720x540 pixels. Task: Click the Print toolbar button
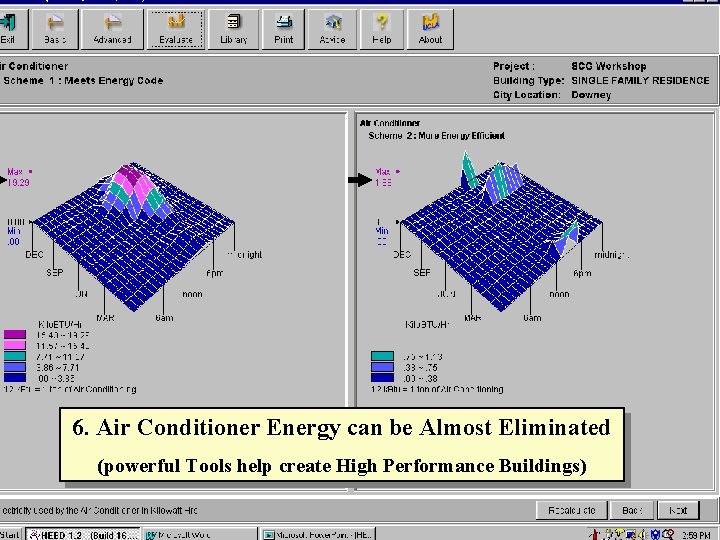coord(283,29)
